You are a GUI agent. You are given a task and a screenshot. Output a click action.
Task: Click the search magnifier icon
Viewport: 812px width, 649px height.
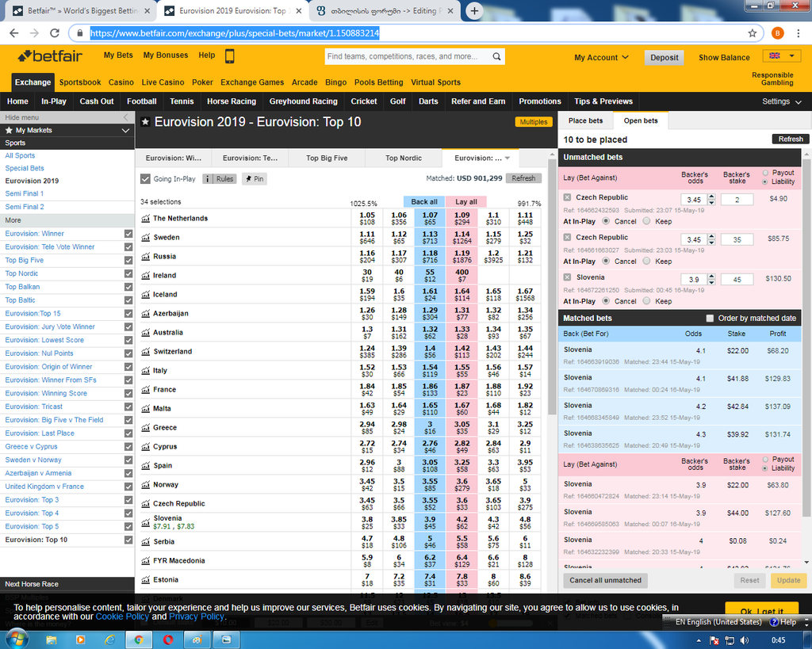pyautogui.click(x=496, y=56)
